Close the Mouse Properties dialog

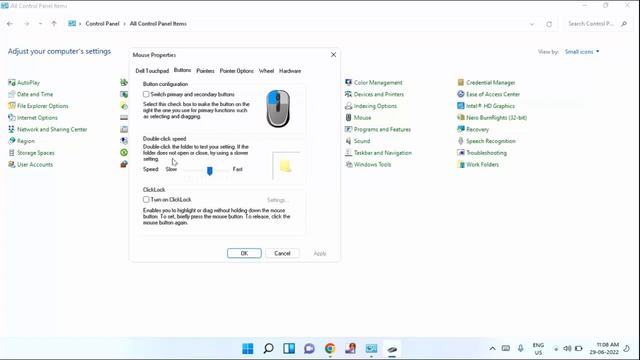[x=333, y=55]
